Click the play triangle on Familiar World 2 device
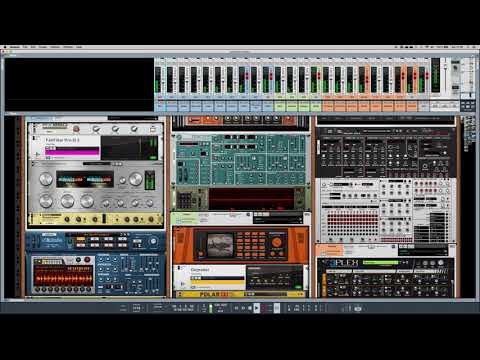This screenshot has width=480, height=360. point(37,154)
